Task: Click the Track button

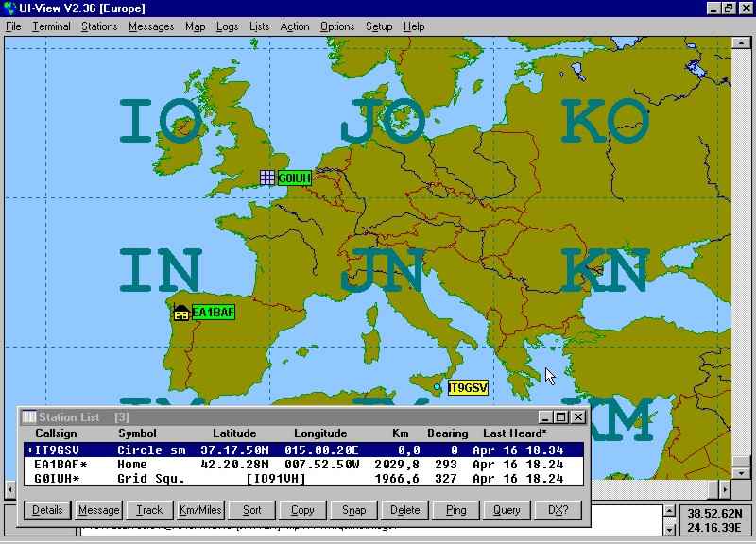Action: click(149, 510)
